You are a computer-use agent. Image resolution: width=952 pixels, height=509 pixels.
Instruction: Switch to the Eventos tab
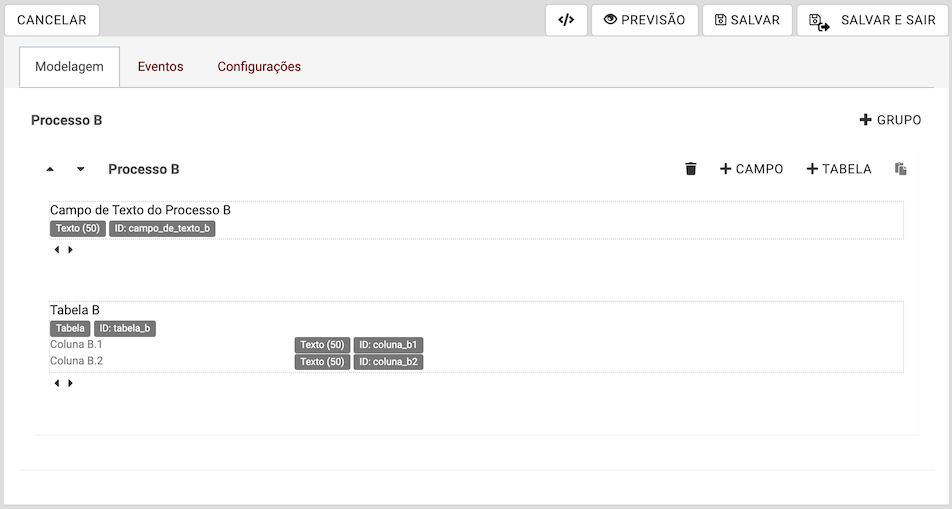click(x=160, y=67)
